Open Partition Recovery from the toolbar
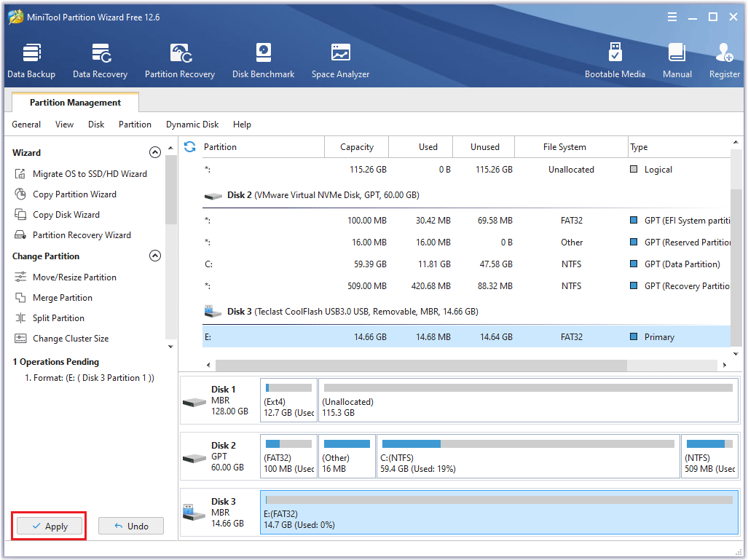Image resolution: width=748 pixels, height=560 pixels. (180, 61)
